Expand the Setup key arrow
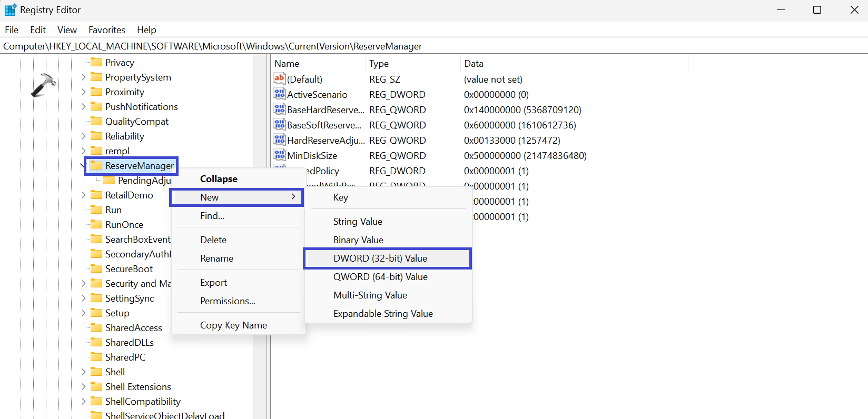868x419 pixels. coord(83,313)
